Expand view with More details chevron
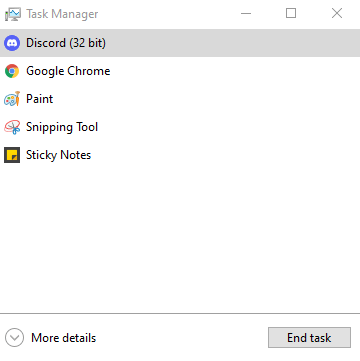The height and width of the screenshot is (361, 360). [14, 338]
